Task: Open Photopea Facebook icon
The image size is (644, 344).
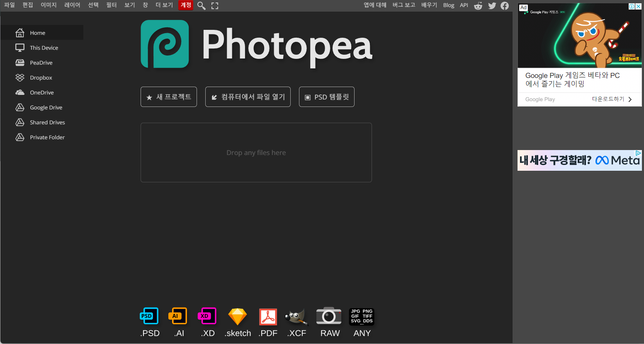Action: pos(505,5)
